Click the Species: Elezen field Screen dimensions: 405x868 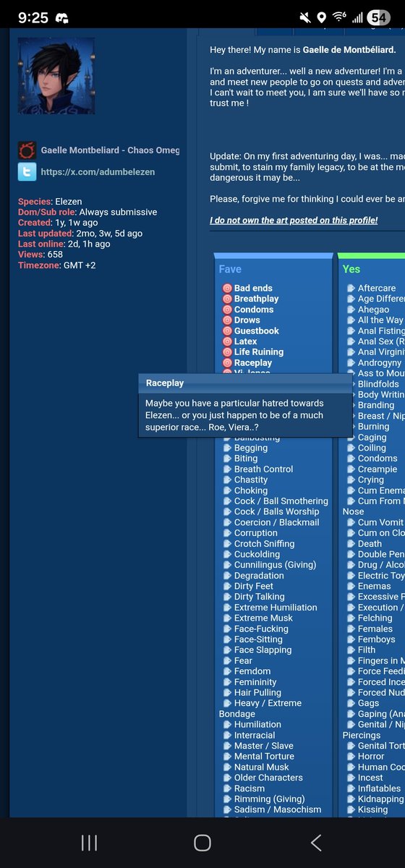tap(50, 202)
